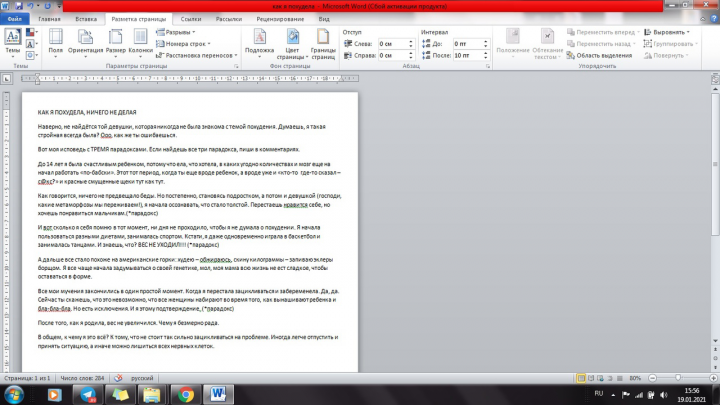Open the theme effects dropdown

31,55
